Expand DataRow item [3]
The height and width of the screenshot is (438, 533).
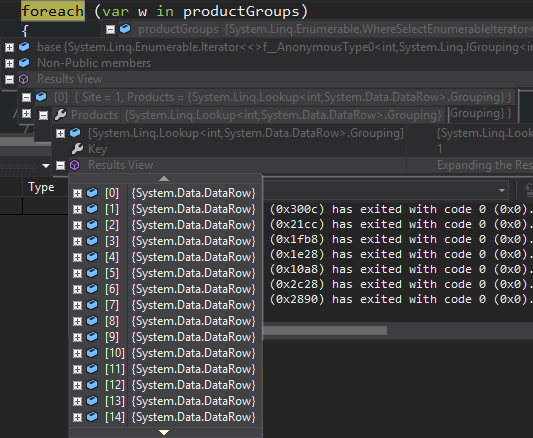pos(78,241)
